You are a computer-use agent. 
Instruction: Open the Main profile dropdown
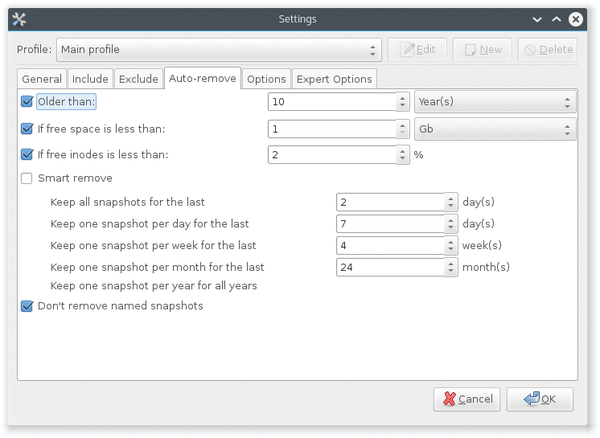219,50
